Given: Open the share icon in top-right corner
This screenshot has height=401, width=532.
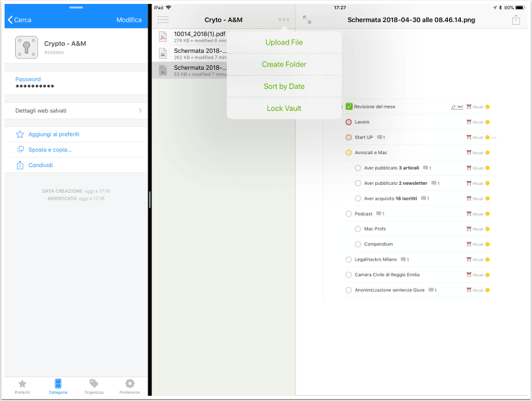Looking at the screenshot, I should (516, 20).
